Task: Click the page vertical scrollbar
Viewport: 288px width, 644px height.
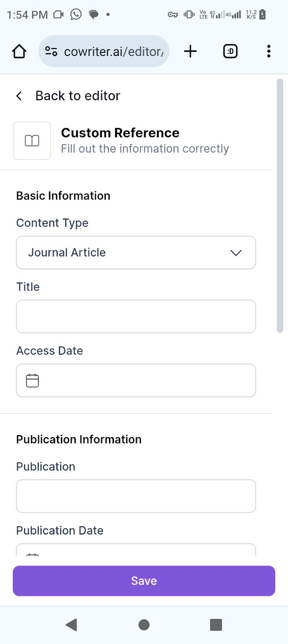Action: tap(280, 206)
